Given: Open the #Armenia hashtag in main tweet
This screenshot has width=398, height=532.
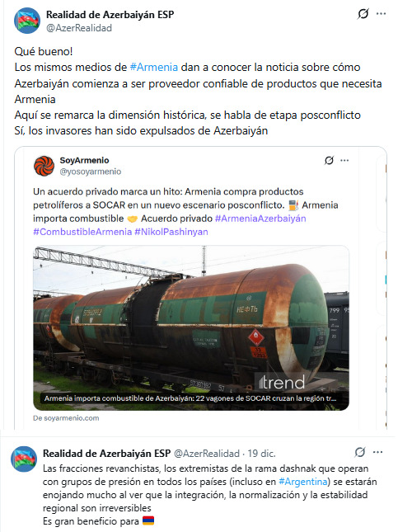Looking at the screenshot, I should (154, 67).
